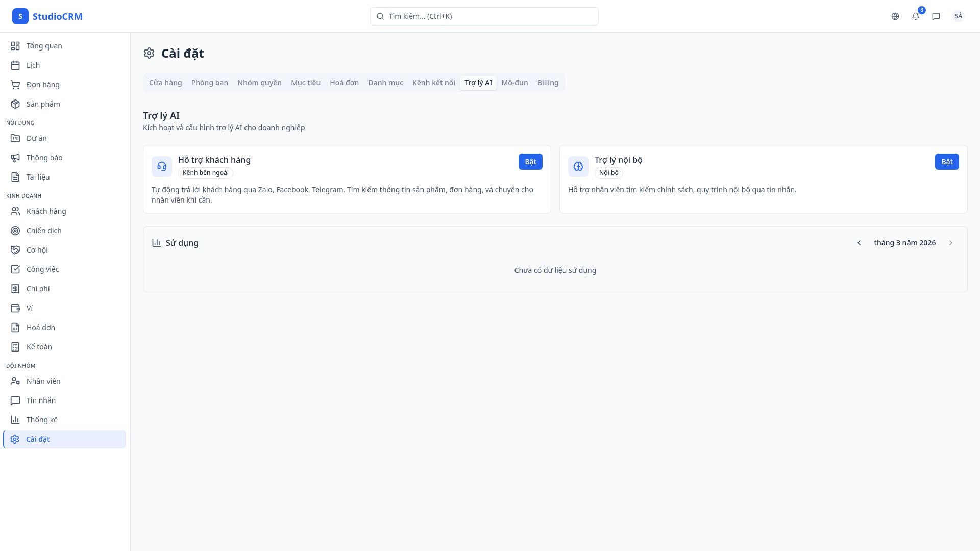Click the globe language icon in header
The image size is (980, 551).
tap(895, 16)
